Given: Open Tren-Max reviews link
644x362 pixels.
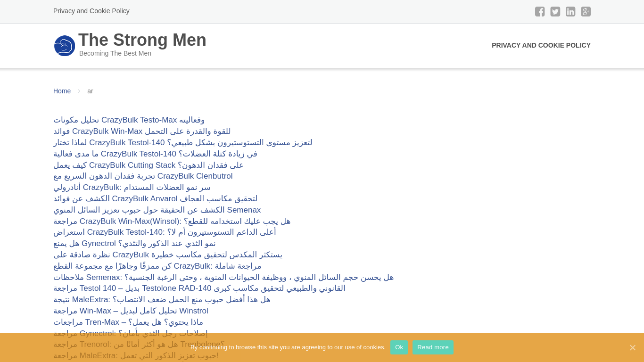Looking at the screenshot, I should coord(128,322).
